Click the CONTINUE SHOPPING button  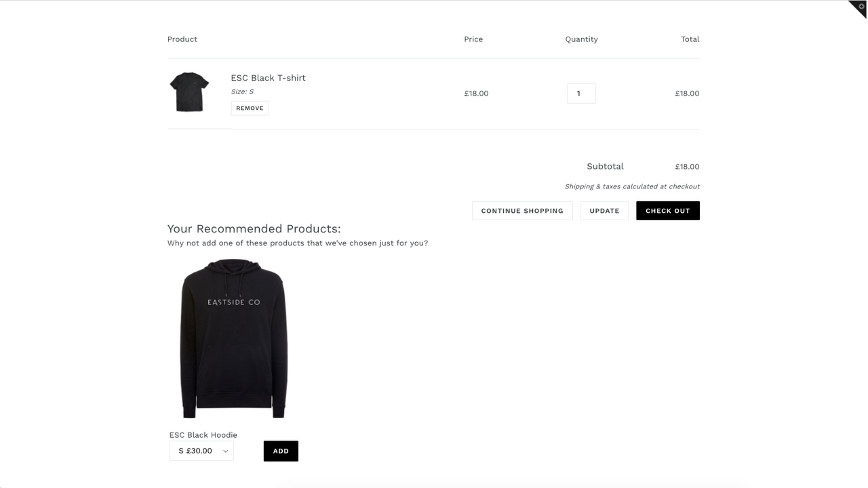[x=522, y=210]
